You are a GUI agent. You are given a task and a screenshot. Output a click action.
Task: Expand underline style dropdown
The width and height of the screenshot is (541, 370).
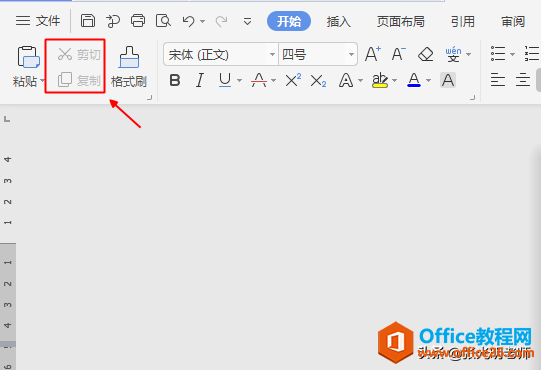pos(239,81)
